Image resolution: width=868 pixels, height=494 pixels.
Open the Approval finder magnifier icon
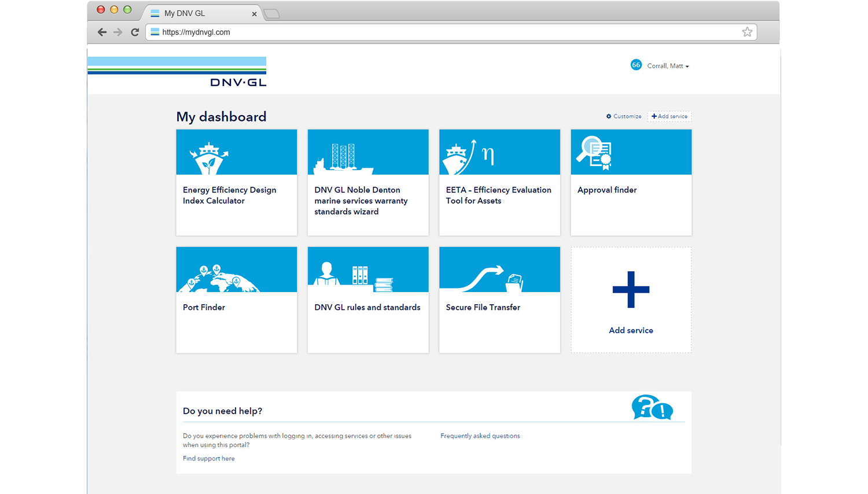pyautogui.click(x=594, y=153)
